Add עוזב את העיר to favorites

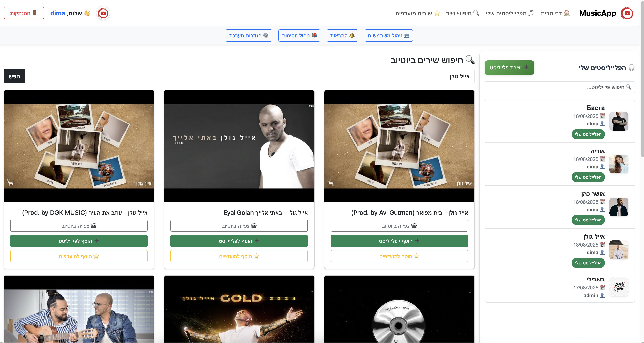pyautogui.click(x=79, y=256)
